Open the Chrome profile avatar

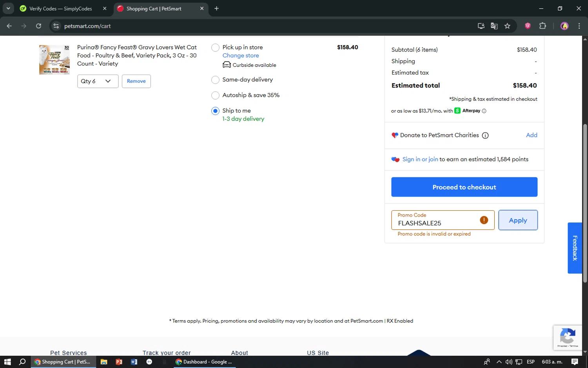tap(564, 26)
